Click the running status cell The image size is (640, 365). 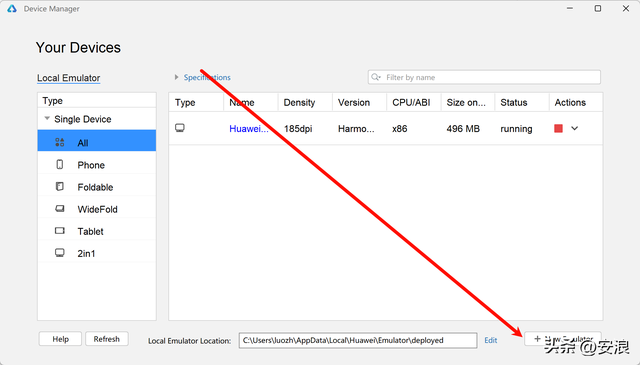click(516, 129)
